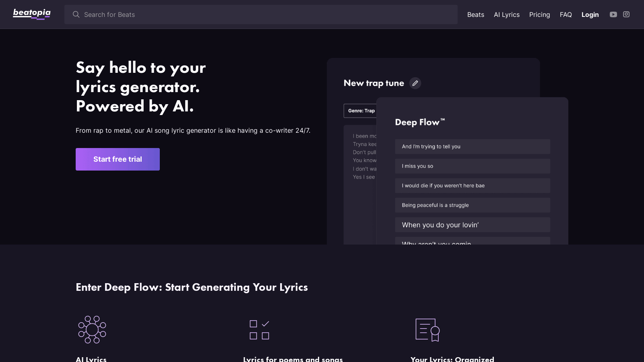This screenshot has height=362, width=644.
Task: Select lyric 'I miss you so'
Action: coord(473,166)
